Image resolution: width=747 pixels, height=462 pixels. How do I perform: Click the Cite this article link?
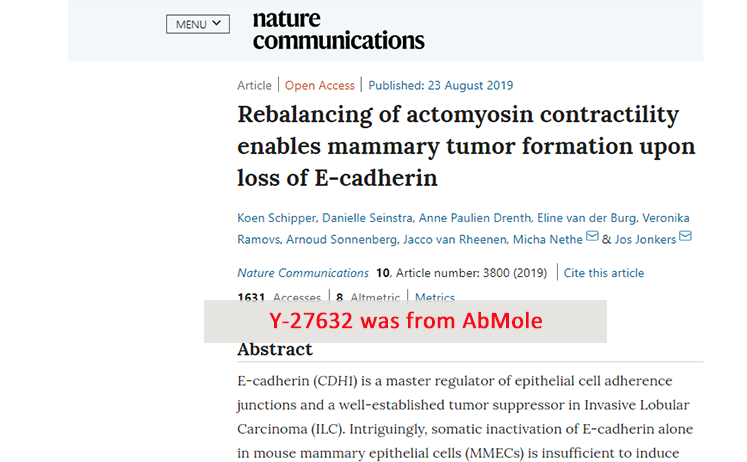tap(604, 273)
